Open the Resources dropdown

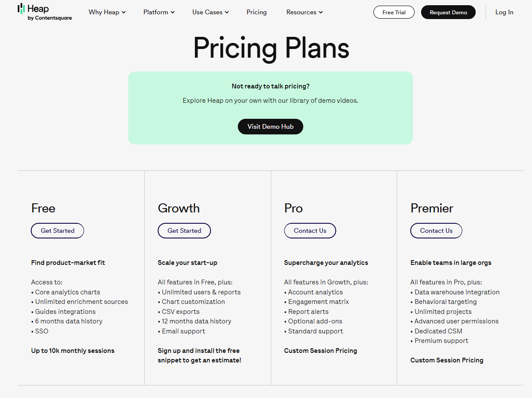[304, 12]
